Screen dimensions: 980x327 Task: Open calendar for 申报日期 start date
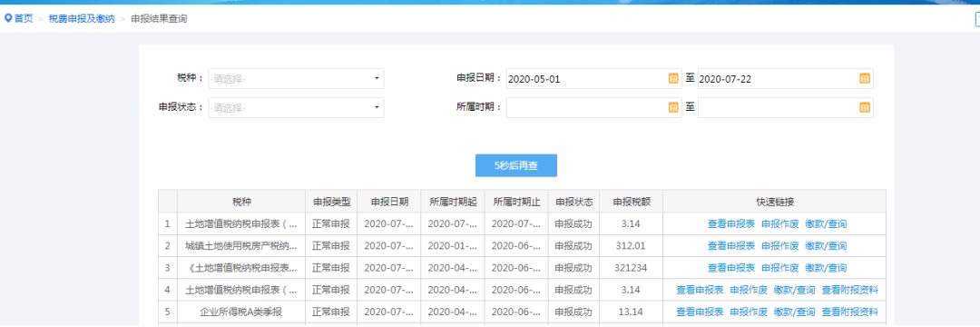click(x=673, y=79)
